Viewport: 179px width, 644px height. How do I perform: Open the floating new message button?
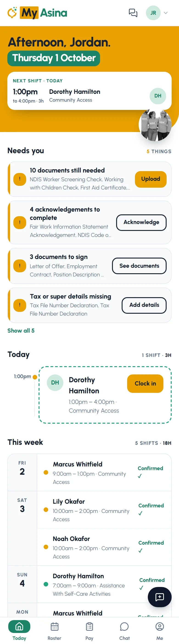[159, 597]
